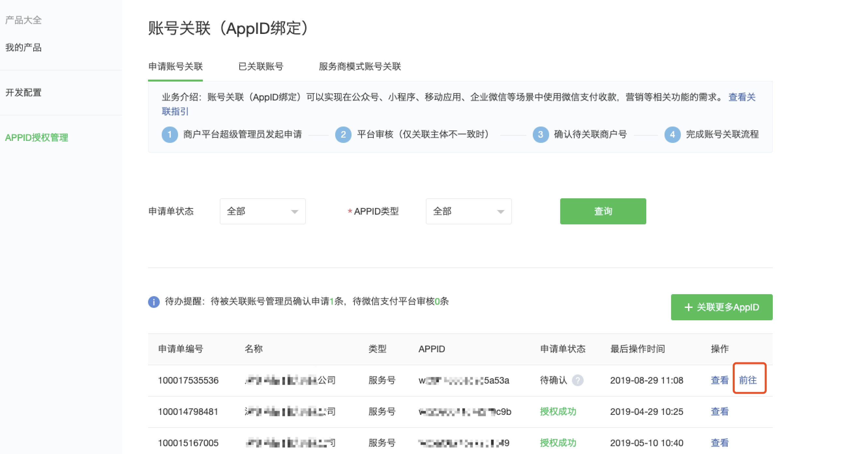This screenshot has width=868, height=454.
Task: Click step 4 icon 完成账号关联流程
Action: (672, 134)
